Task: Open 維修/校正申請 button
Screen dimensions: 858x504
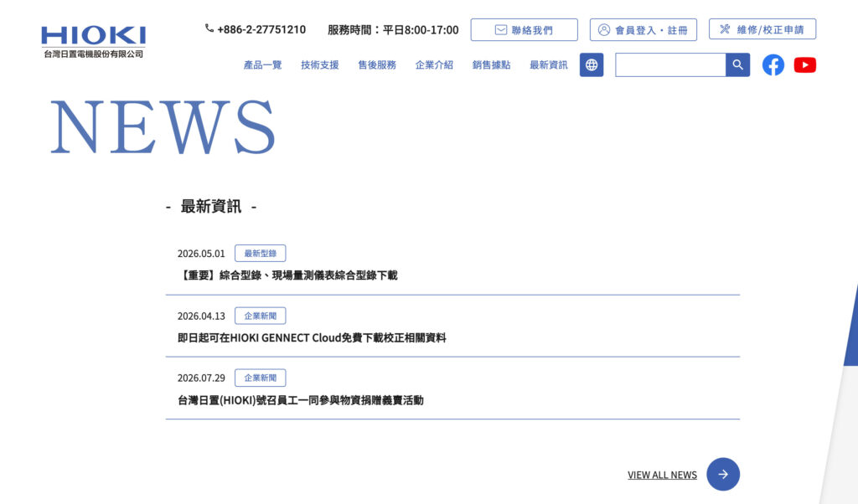Action: tap(762, 29)
